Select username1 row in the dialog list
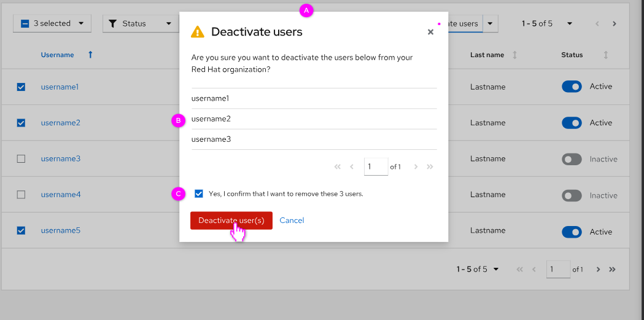 pyautogui.click(x=314, y=99)
